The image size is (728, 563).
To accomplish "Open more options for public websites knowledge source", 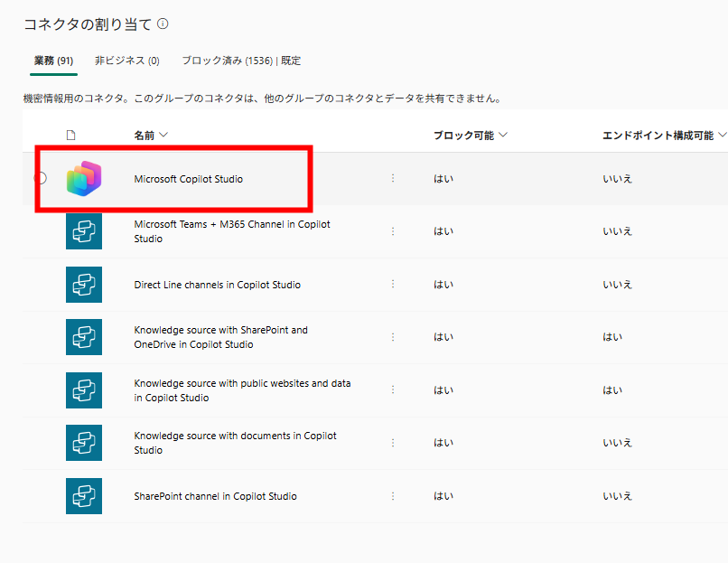I will [393, 389].
